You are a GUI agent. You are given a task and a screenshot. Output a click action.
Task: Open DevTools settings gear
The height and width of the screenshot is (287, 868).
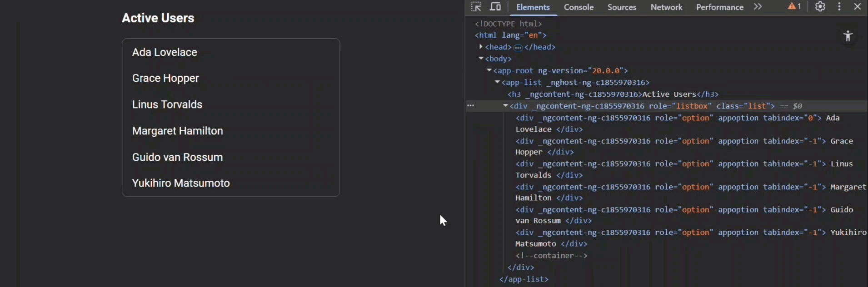[x=820, y=7]
